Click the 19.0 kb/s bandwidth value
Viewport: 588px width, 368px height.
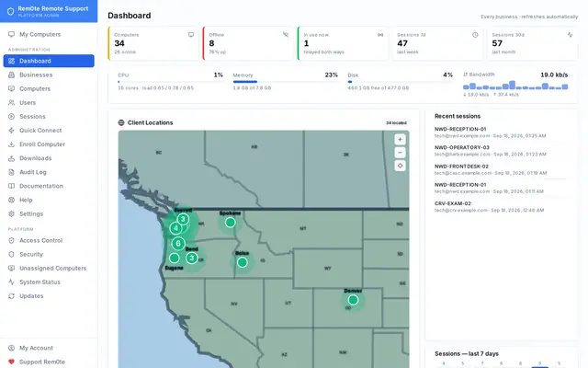click(554, 75)
